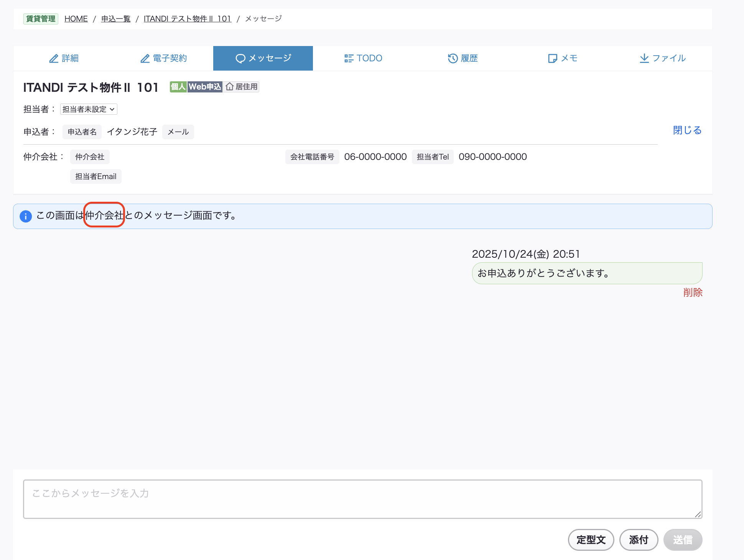
Task: Click the 送信 button
Action: [683, 540]
